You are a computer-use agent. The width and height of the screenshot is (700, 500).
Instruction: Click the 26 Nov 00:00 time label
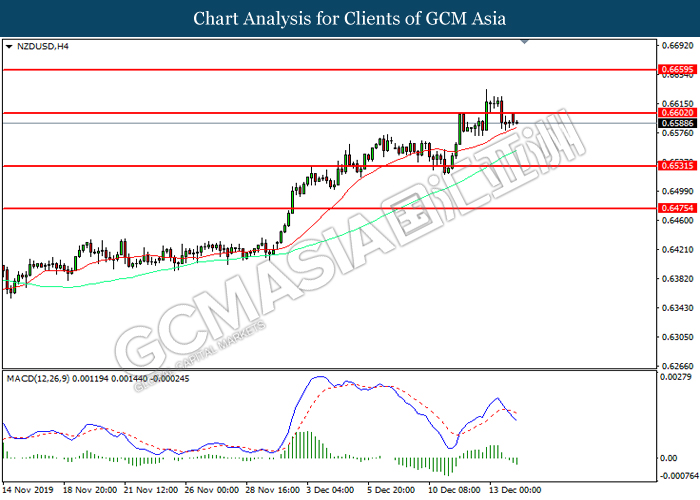pos(212,490)
